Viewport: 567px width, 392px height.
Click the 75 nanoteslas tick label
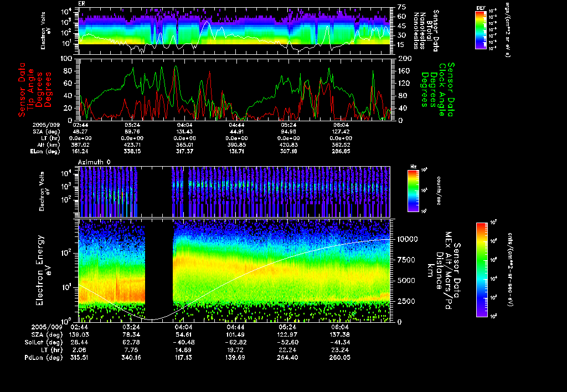click(402, 7)
